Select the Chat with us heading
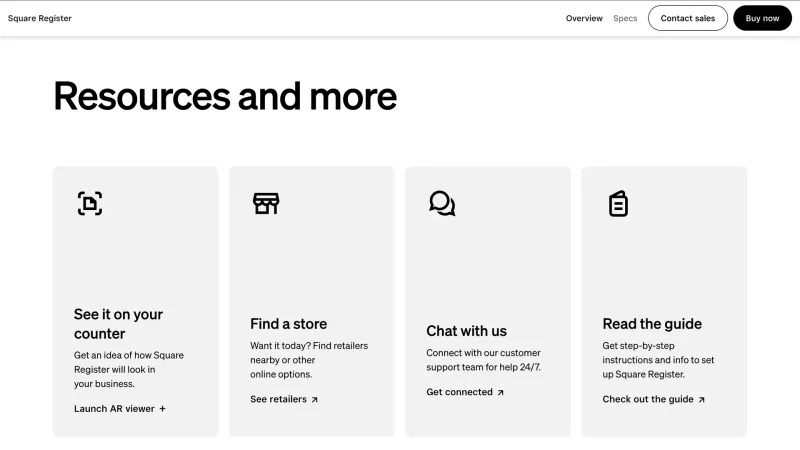This screenshot has height=450, width=800. [x=466, y=331]
